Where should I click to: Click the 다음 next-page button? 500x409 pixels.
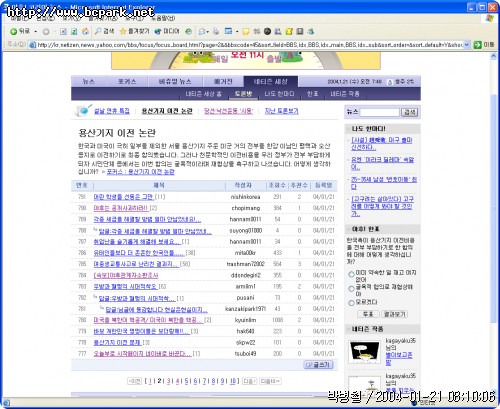[x=249, y=381]
